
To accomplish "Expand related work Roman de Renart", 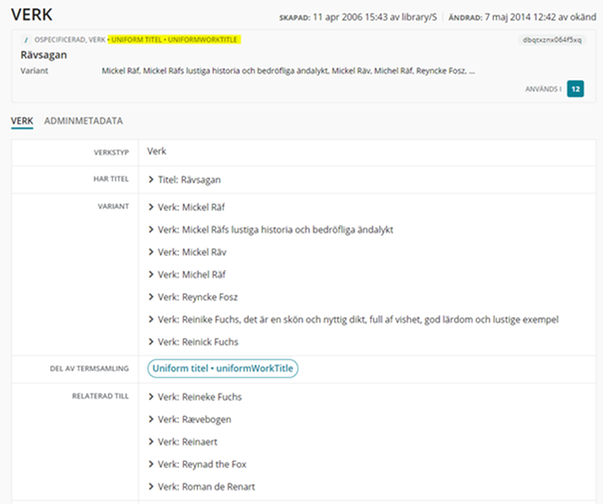I will [x=150, y=486].
